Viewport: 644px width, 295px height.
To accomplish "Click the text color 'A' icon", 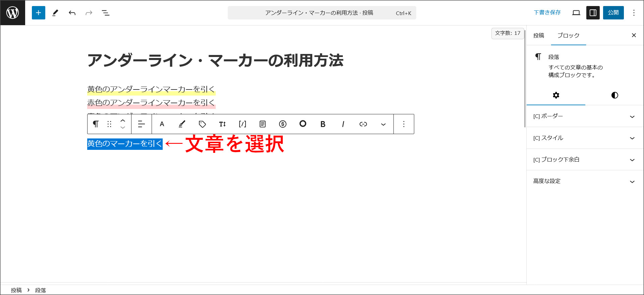I will pos(162,124).
